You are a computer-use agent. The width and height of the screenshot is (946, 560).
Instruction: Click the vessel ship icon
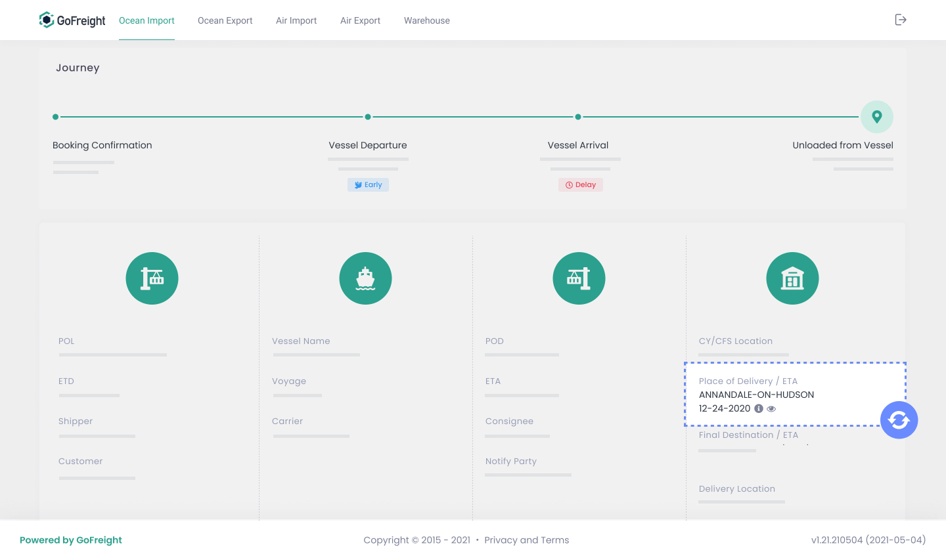point(365,278)
